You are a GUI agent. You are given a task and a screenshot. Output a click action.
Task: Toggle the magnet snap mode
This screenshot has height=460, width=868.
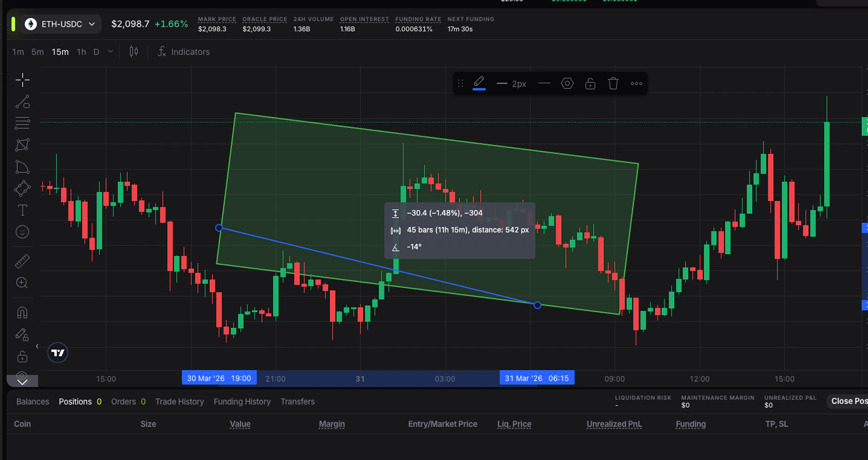23,313
